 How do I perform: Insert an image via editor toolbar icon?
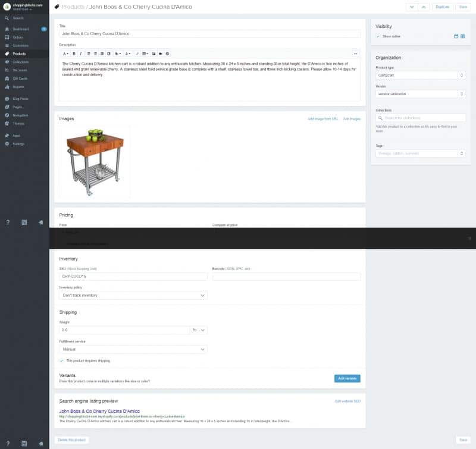[x=154, y=54]
